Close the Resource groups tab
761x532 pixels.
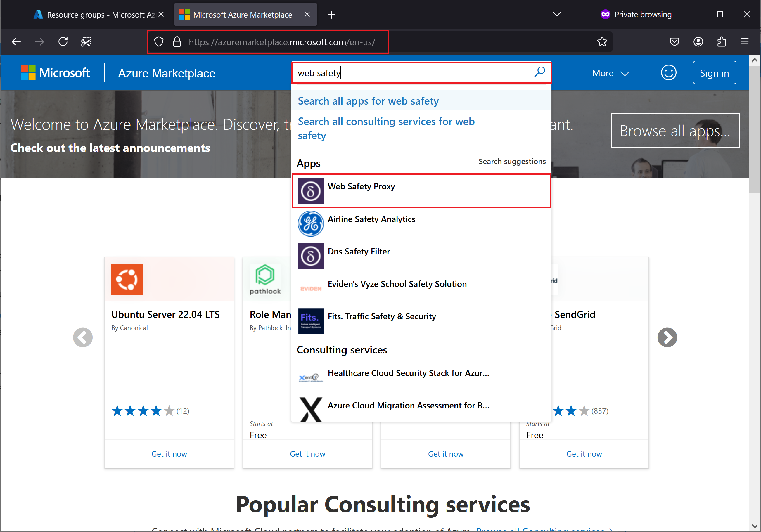pyautogui.click(x=161, y=15)
